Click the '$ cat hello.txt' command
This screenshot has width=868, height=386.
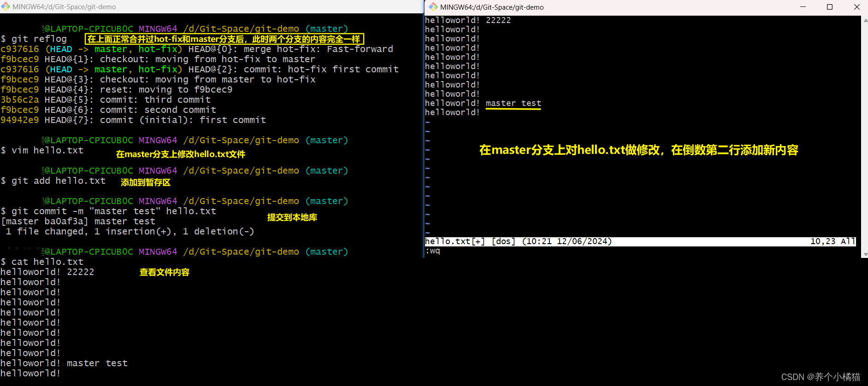[42, 262]
